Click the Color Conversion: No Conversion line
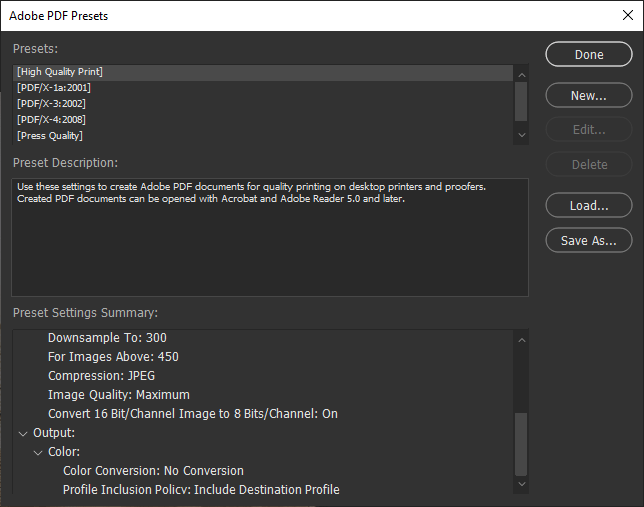Screen dimensions: 644x507 coord(153,471)
